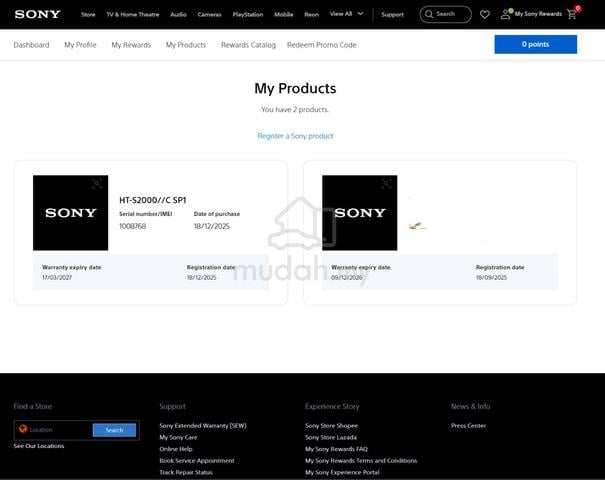Go to the Support page
The width and height of the screenshot is (605, 480).
[392, 15]
